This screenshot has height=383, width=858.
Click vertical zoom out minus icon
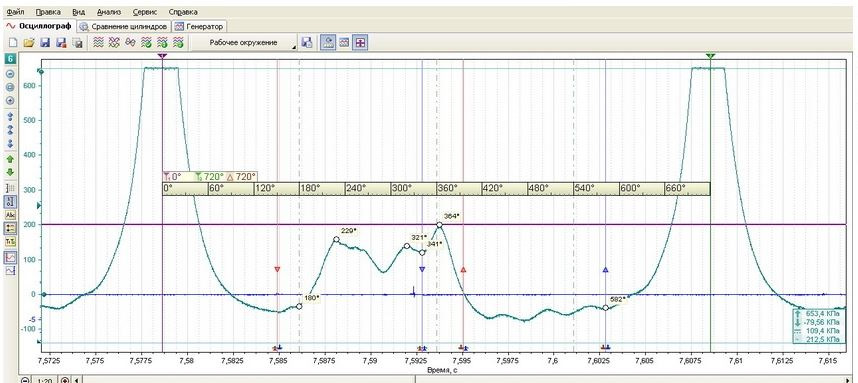(x=10, y=74)
